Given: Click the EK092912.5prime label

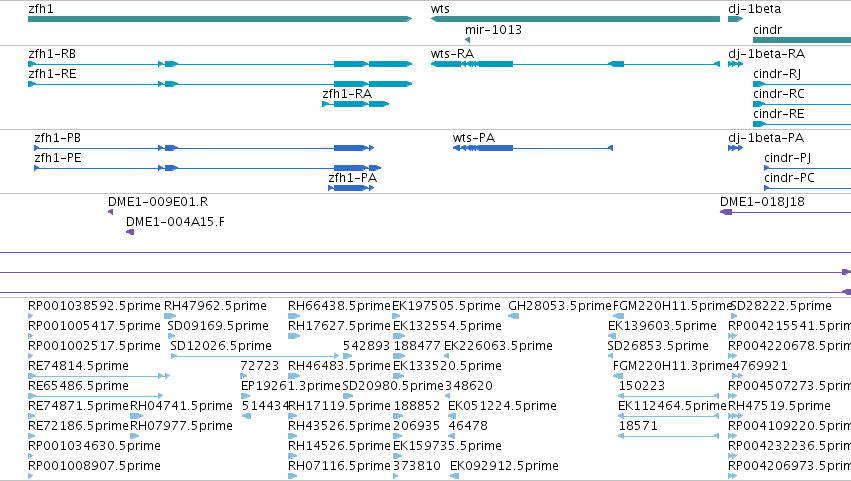Looking at the screenshot, I should (x=504, y=466).
